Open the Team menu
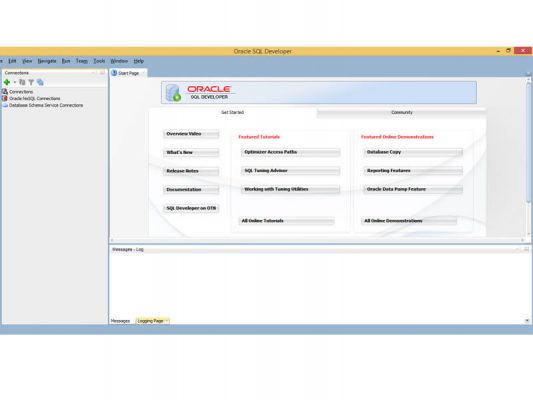This screenshot has width=533, height=400. [x=82, y=61]
